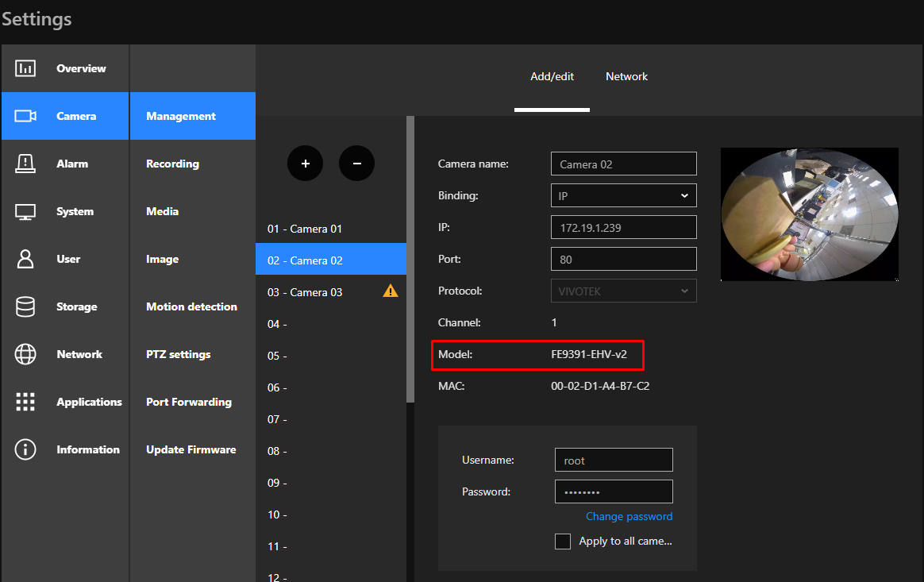Click the fisheye camera preview thumbnail
Image resolution: width=924 pixels, height=582 pixels.
[x=809, y=214]
